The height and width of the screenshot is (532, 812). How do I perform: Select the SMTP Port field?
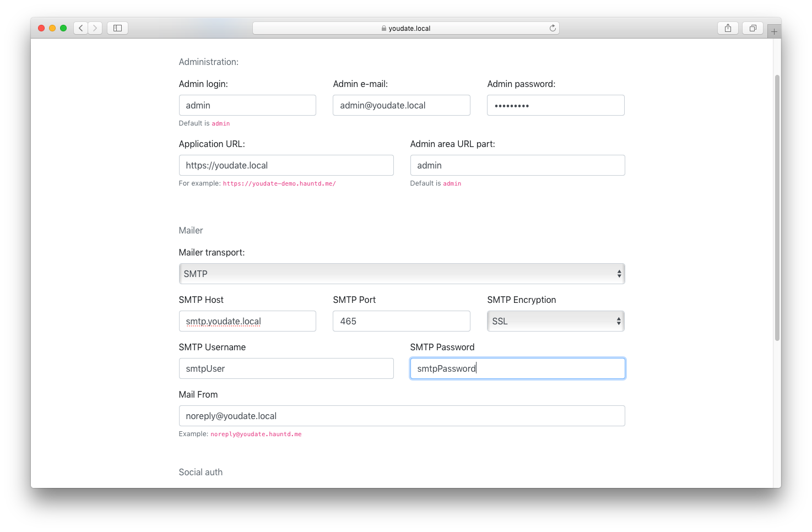point(401,321)
